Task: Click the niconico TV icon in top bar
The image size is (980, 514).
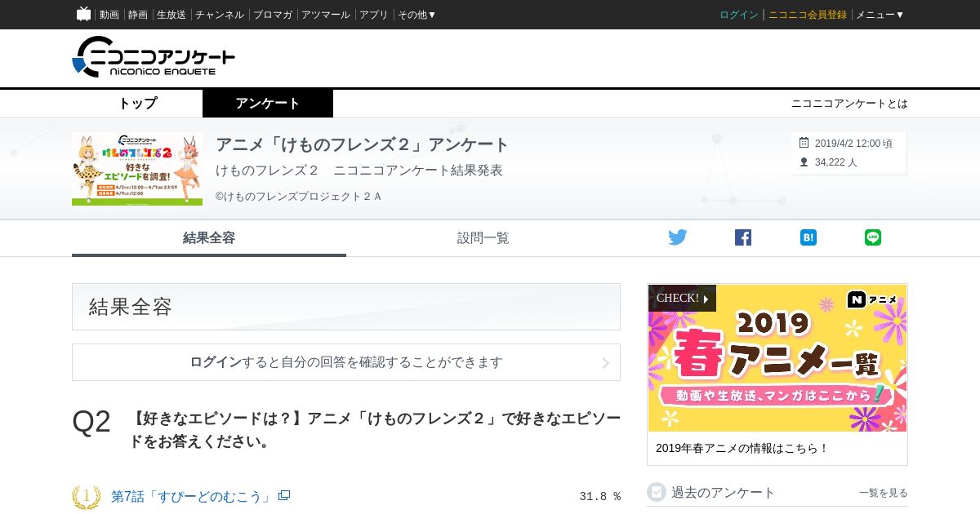Action: [83, 14]
